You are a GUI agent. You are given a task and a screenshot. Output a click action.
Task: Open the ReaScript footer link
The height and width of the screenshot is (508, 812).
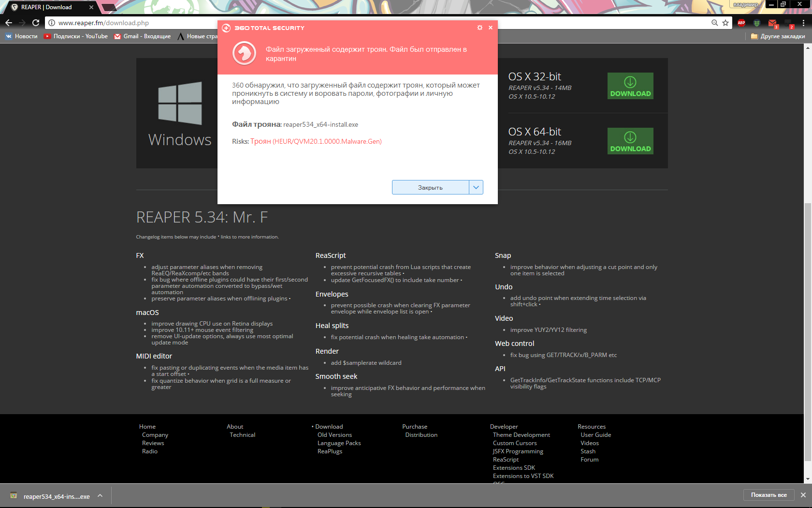pos(506,460)
